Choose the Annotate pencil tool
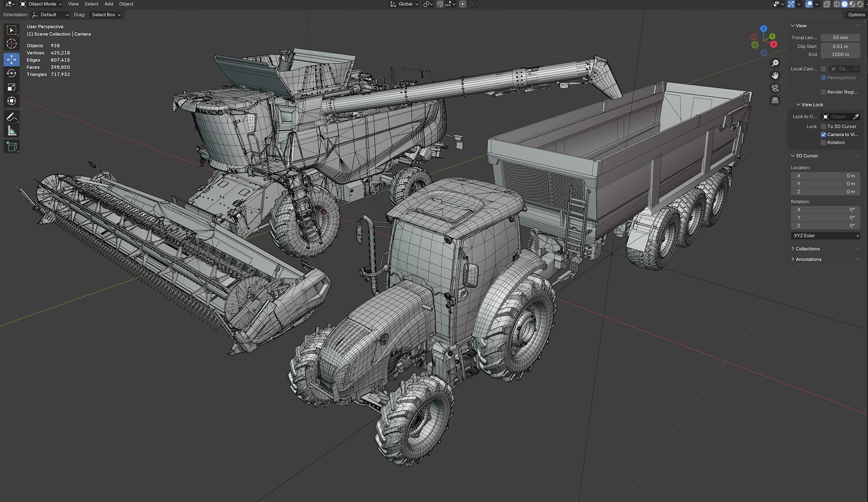Viewport: 868px width, 502px height. click(x=12, y=117)
